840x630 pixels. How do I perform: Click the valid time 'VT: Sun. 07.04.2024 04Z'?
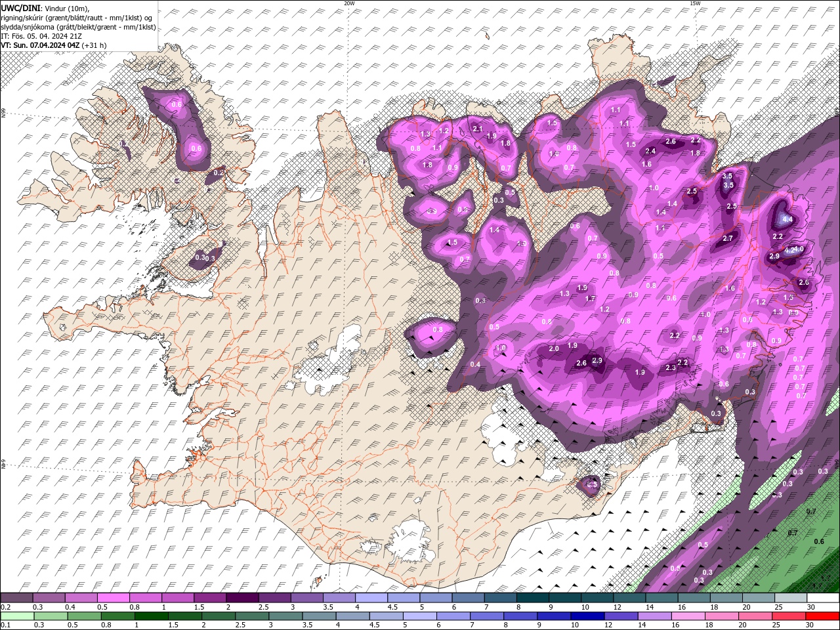(40, 45)
